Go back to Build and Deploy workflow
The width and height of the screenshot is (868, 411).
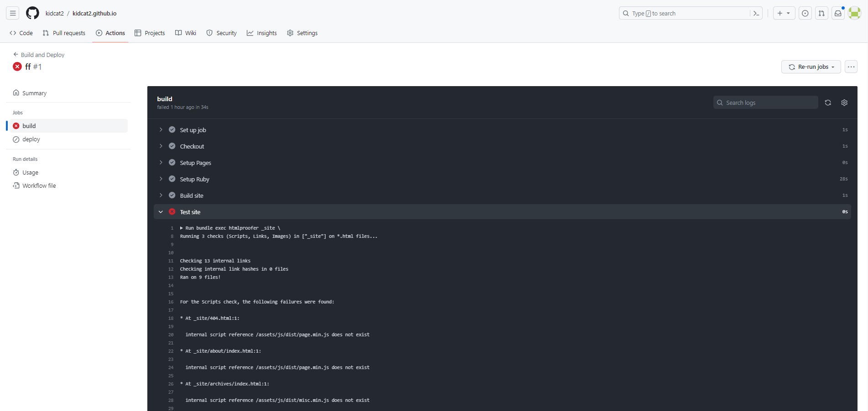(42, 55)
